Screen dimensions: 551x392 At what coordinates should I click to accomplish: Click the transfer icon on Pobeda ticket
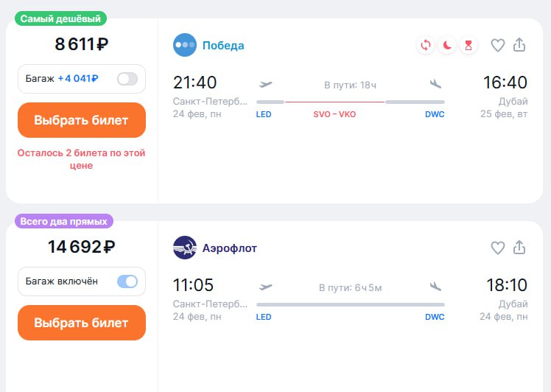(x=426, y=46)
